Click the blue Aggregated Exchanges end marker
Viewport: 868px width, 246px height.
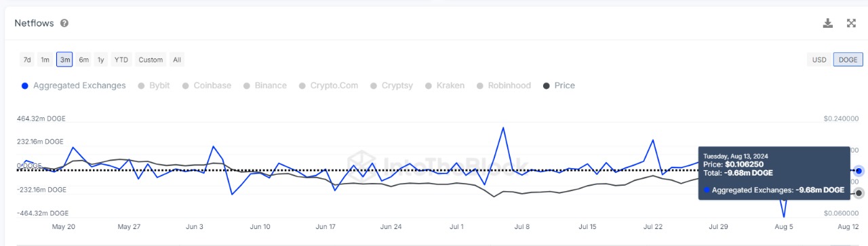click(x=859, y=171)
